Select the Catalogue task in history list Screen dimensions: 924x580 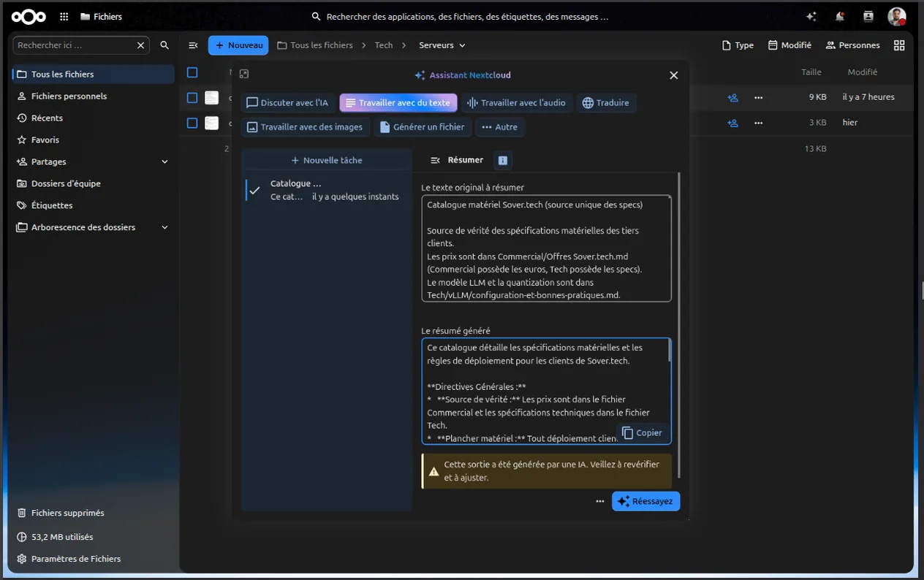point(327,190)
